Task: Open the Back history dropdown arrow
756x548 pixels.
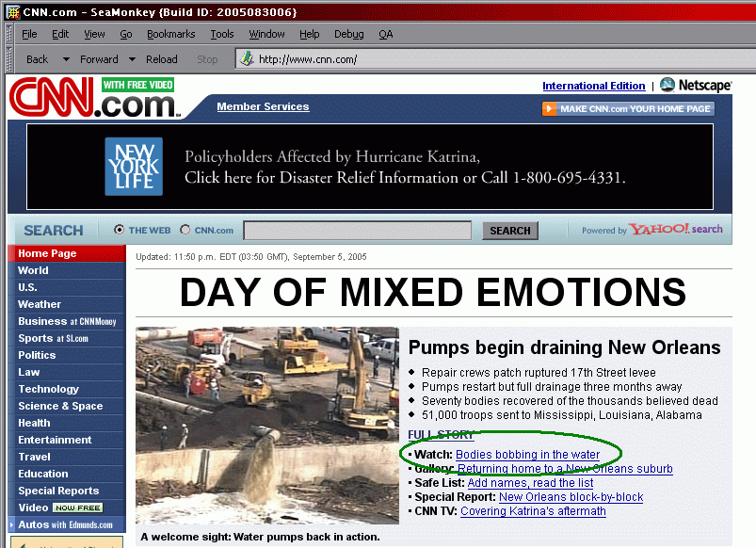Action: coord(66,59)
